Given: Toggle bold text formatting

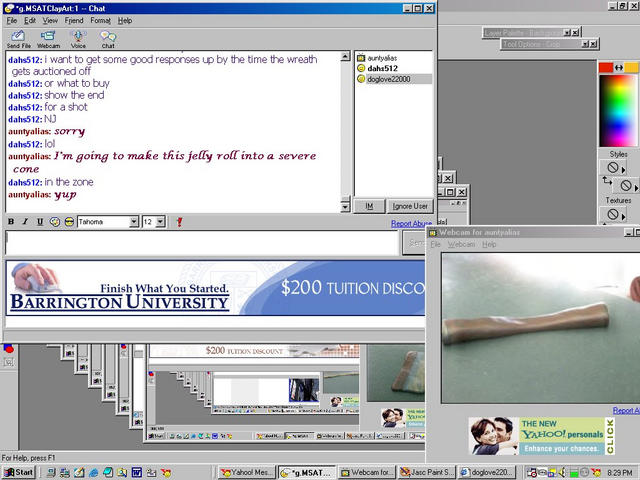Looking at the screenshot, I should click(11, 222).
